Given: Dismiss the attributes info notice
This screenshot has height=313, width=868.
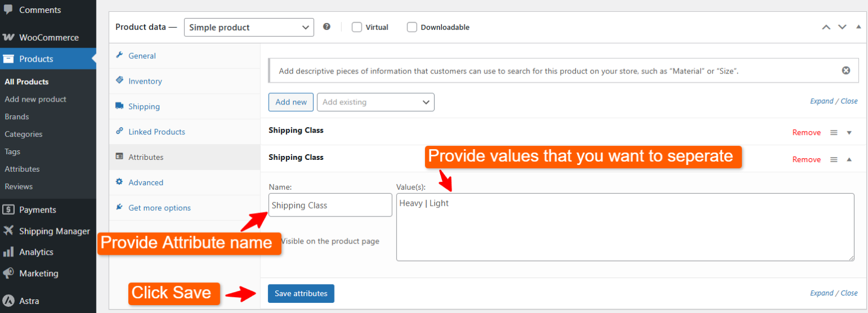Looking at the screenshot, I should pyautogui.click(x=845, y=71).
